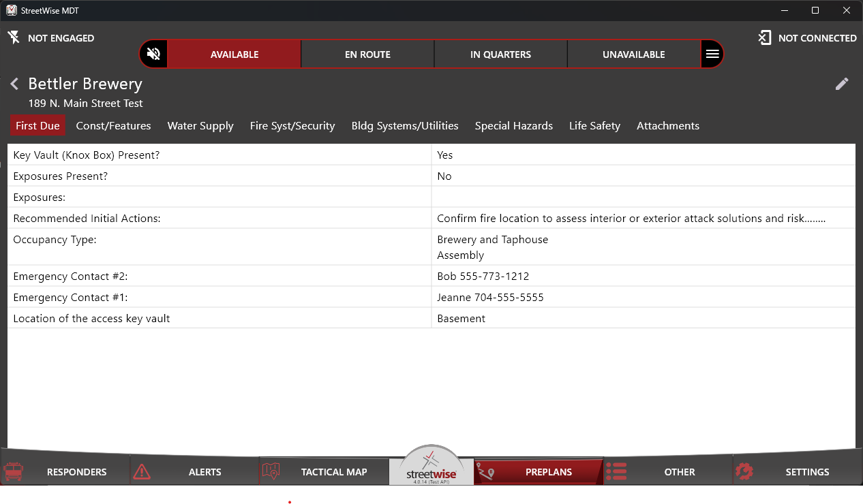Click the warning triangle Alerts icon

[x=141, y=471]
